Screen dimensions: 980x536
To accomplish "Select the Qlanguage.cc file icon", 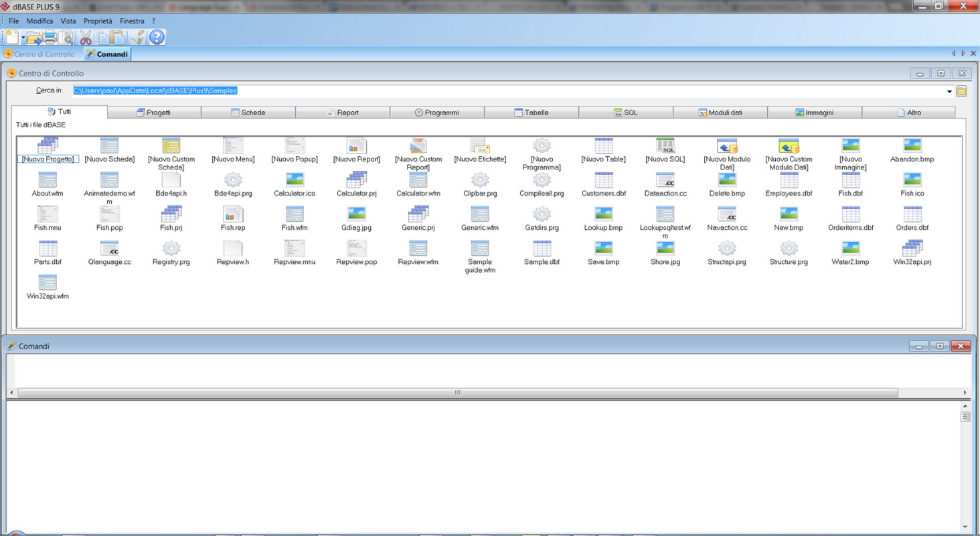I will tap(109, 248).
